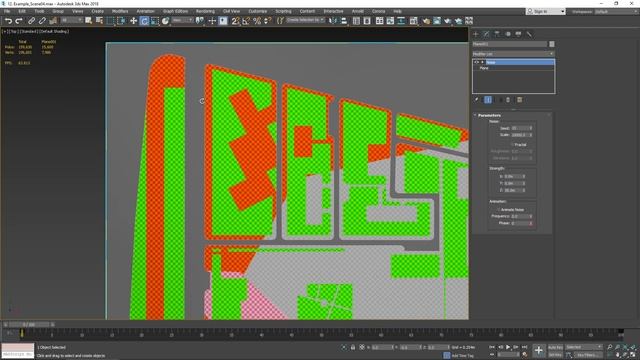Image resolution: width=640 pixels, height=360 pixels.
Task: Click the Select and Place icon
Action: [x=165, y=21]
